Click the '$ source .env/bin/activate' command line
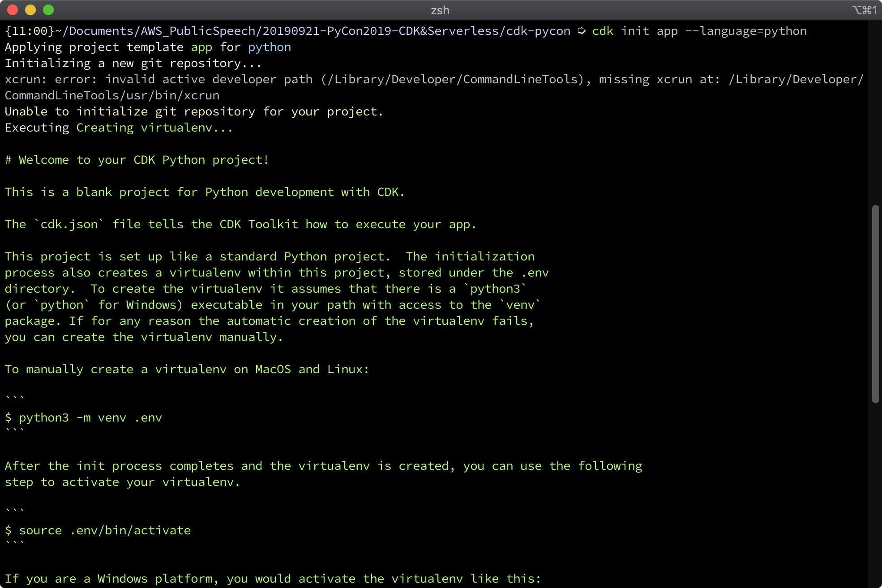This screenshot has height=588, width=882. (98, 531)
